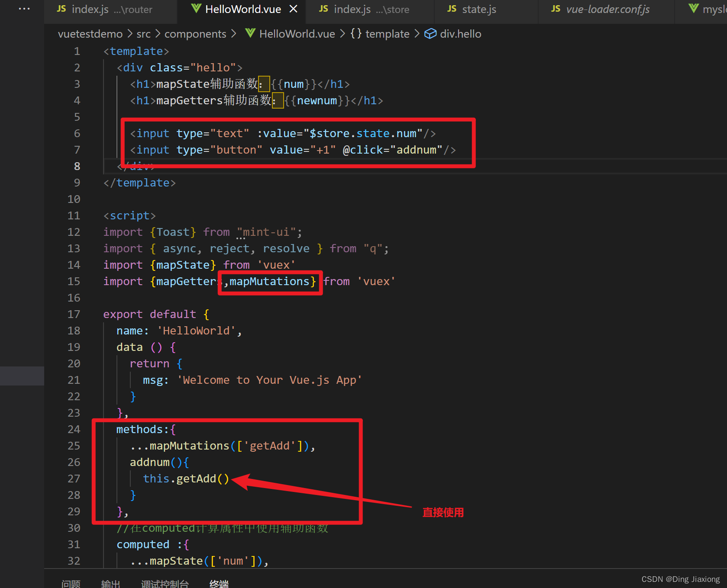
Task: Select components in the breadcrumb
Action: [x=195, y=34]
